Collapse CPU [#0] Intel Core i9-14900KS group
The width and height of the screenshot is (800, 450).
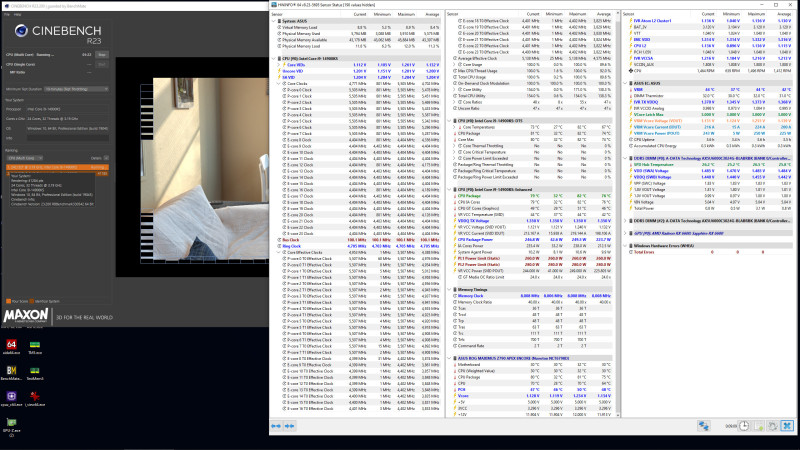tap(274, 59)
